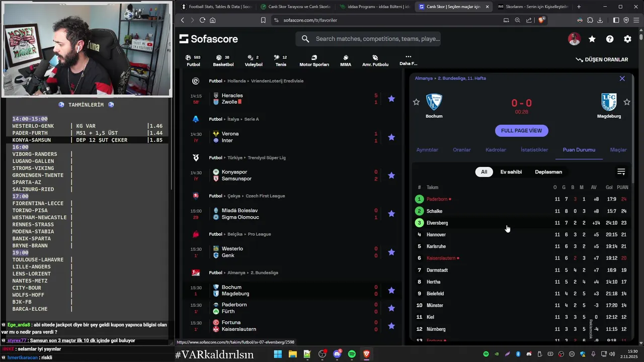Open the help question mark icon
644x362 pixels.
pos(610,39)
